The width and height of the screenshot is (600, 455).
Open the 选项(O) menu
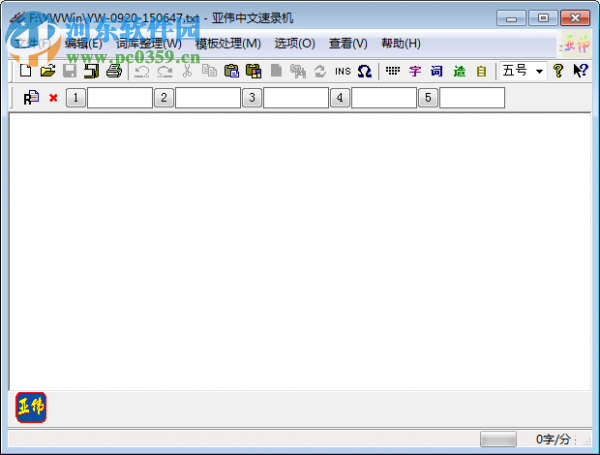295,44
